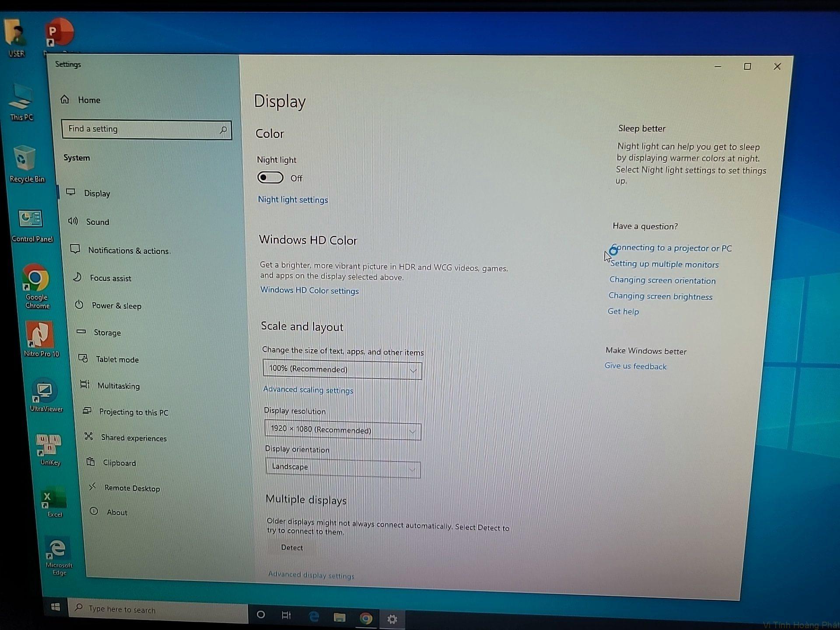
Task: Open the Display resolution dropdown
Action: [343, 430]
